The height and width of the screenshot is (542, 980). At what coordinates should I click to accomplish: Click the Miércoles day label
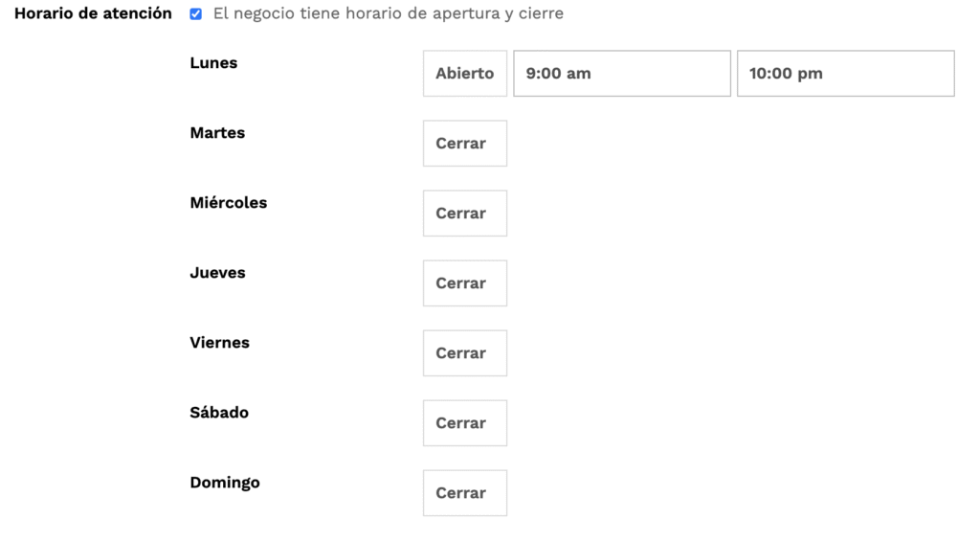point(229,203)
